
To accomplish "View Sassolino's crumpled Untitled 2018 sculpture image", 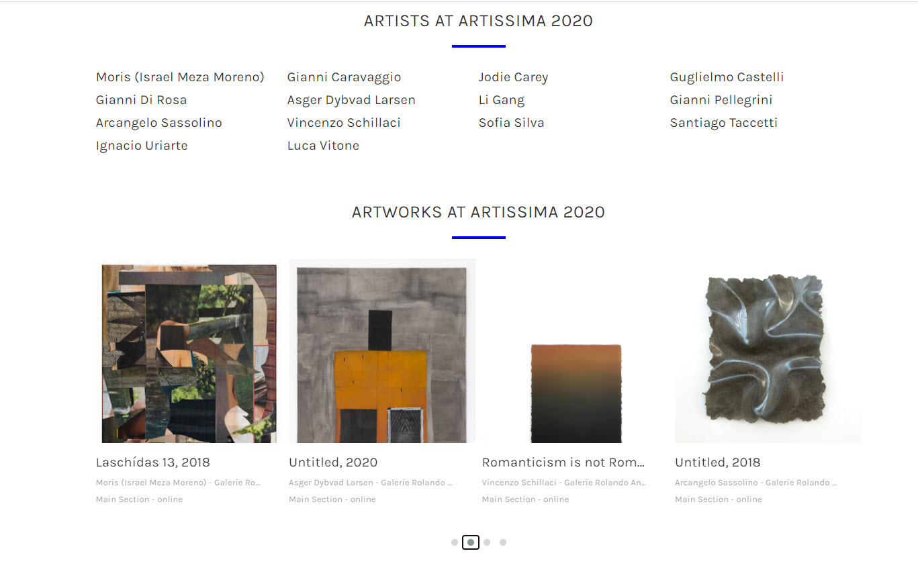I will point(768,352).
